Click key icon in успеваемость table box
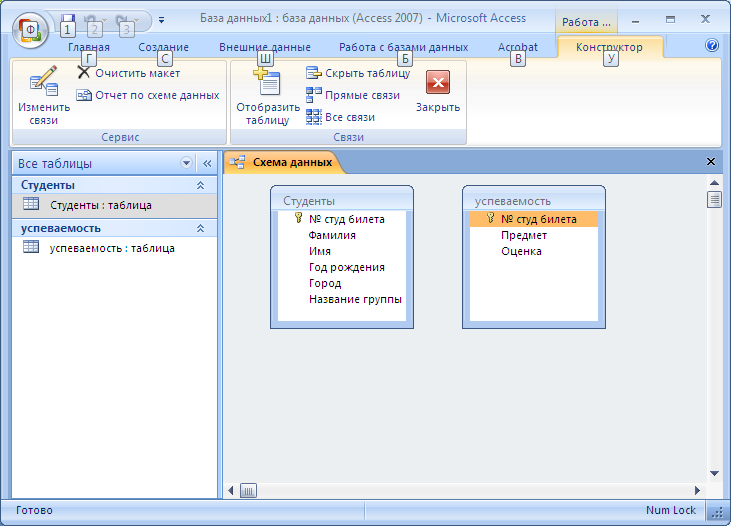The image size is (731, 526). (x=490, y=218)
